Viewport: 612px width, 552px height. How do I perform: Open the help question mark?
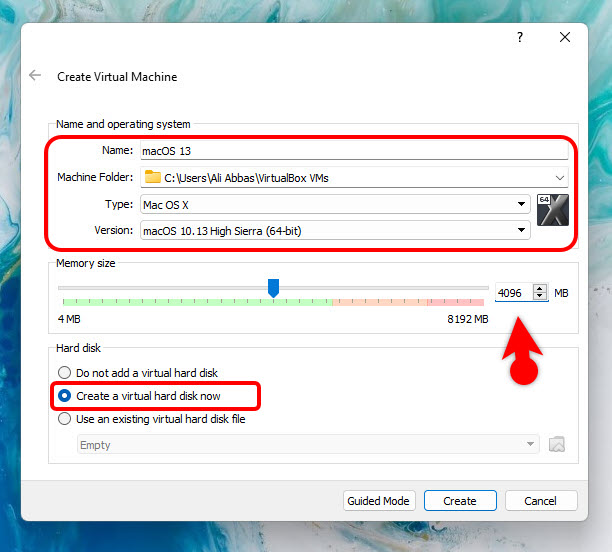[x=519, y=37]
